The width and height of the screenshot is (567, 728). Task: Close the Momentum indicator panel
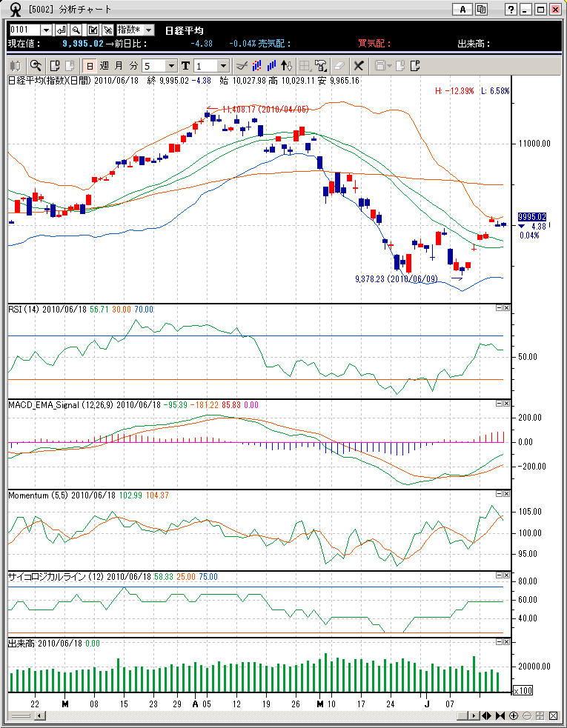tap(507, 494)
